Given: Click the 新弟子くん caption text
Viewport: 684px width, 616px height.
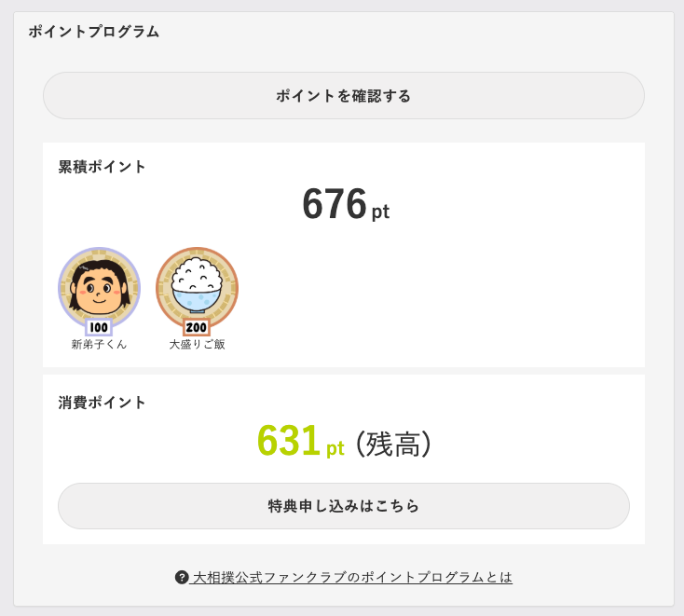Looking at the screenshot, I should tap(99, 345).
